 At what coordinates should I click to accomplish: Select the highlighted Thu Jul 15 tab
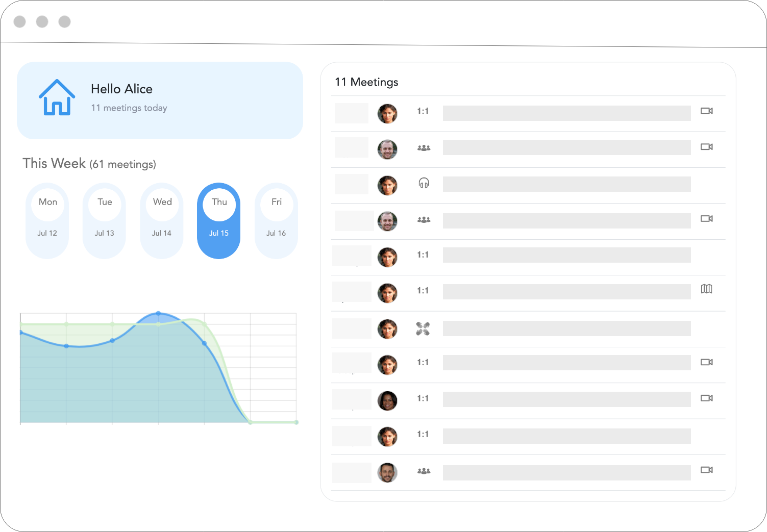click(x=219, y=221)
